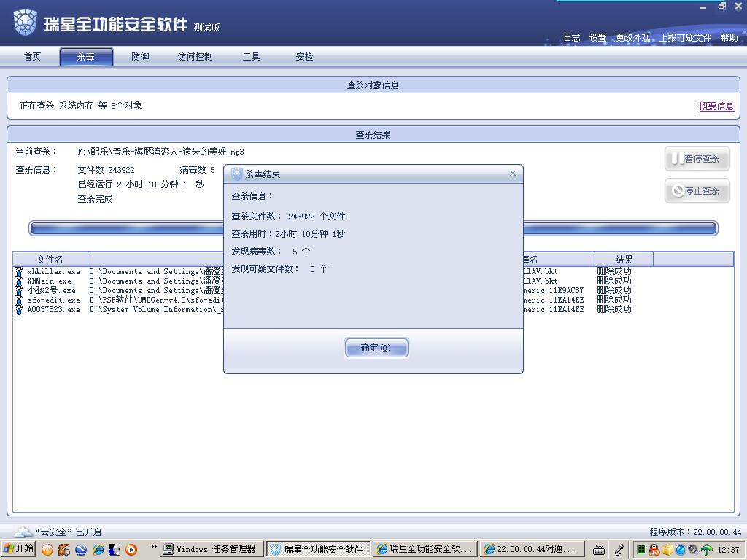
Task: Click the 暂停查杀 pause scan button
Action: (x=697, y=158)
